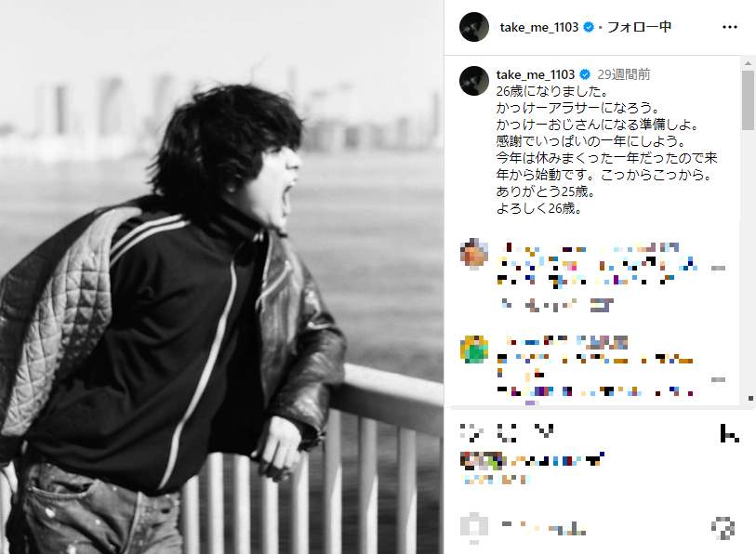Click the reply link under first comment
This screenshot has height=554, width=756.
tap(603, 305)
